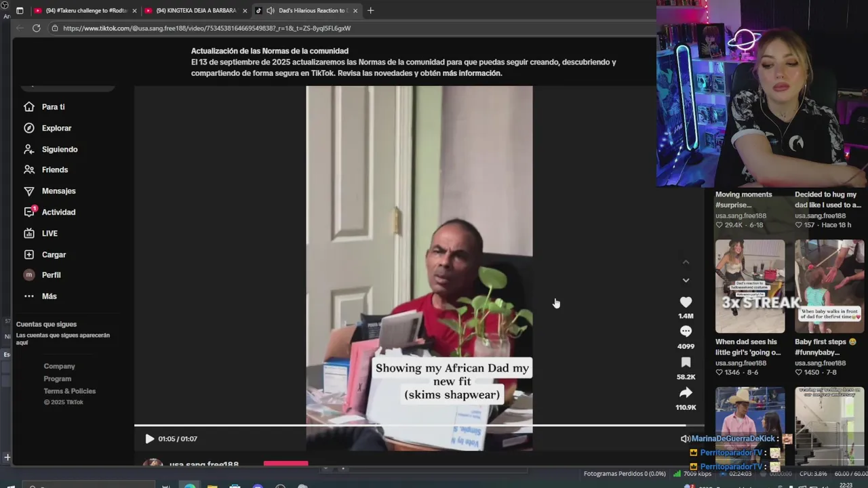Open the tab actions menu icon
The height and width of the screenshot is (488, 868).
[x=20, y=10]
